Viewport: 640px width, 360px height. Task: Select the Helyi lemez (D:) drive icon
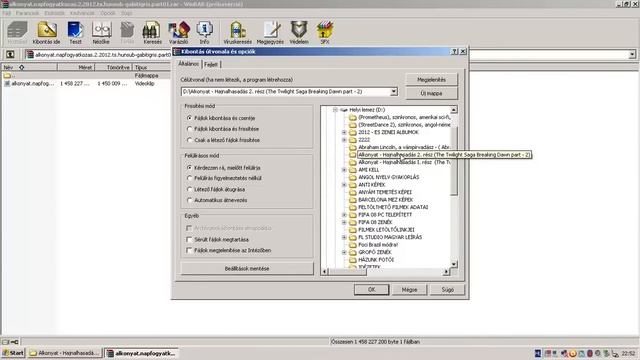tap(344, 110)
